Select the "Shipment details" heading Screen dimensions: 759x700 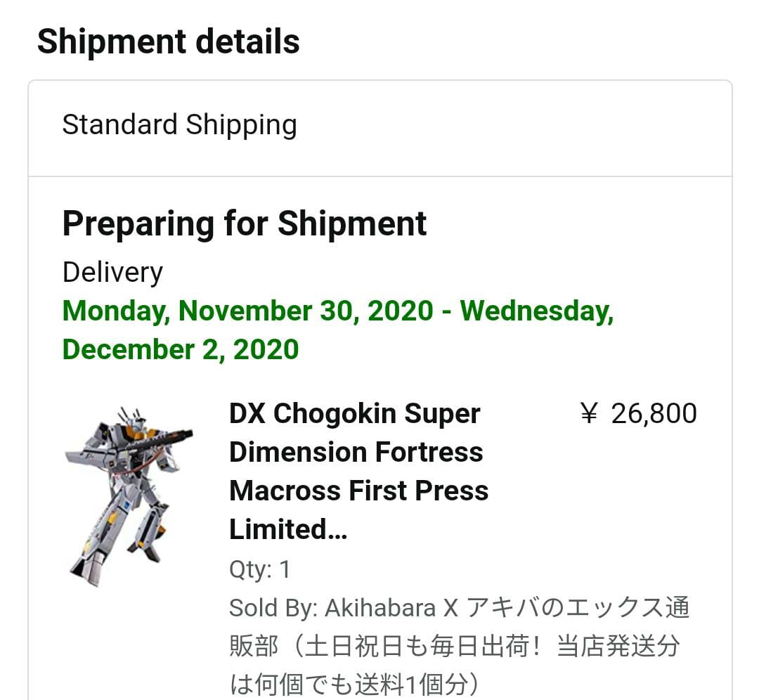[x=168, y=41]
